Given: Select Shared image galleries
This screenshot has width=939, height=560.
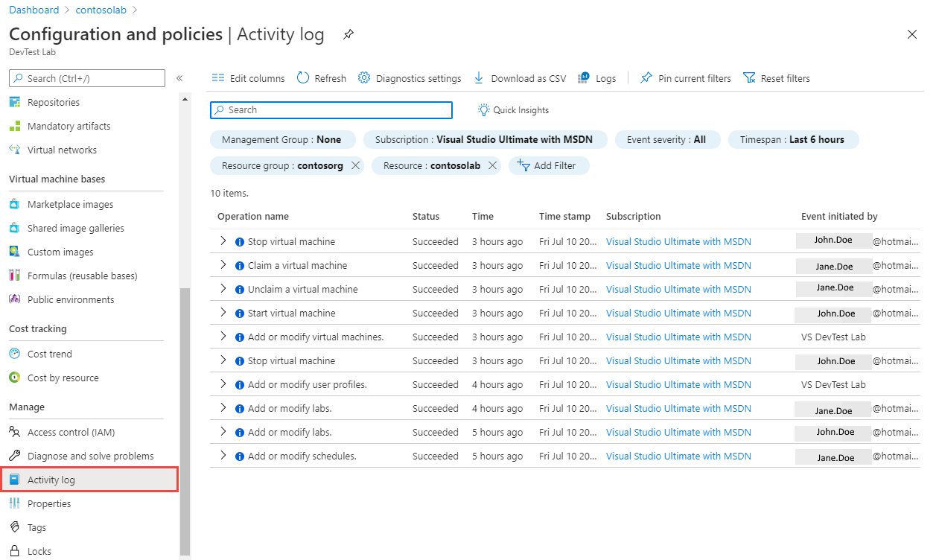Looking at the screenshot, I should (x=74, y=227).
